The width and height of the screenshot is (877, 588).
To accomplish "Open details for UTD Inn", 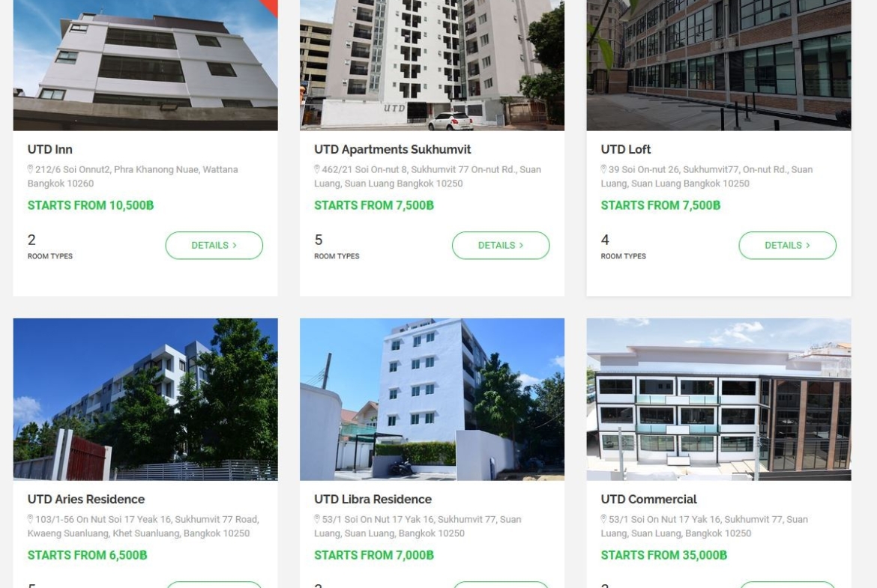I will pyautogui.click(x=214, y=246).
